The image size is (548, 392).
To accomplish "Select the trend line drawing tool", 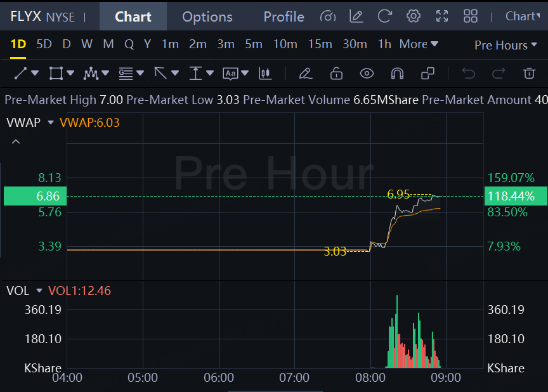I will (x=20, y=74).
